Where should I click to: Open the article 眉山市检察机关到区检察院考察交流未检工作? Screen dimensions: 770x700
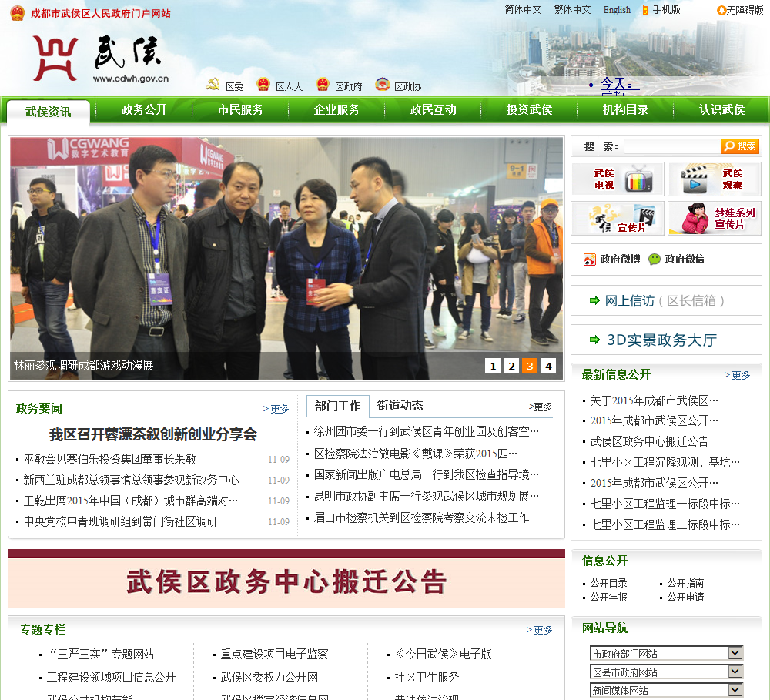pyautogui.click(x=421, y=517)
